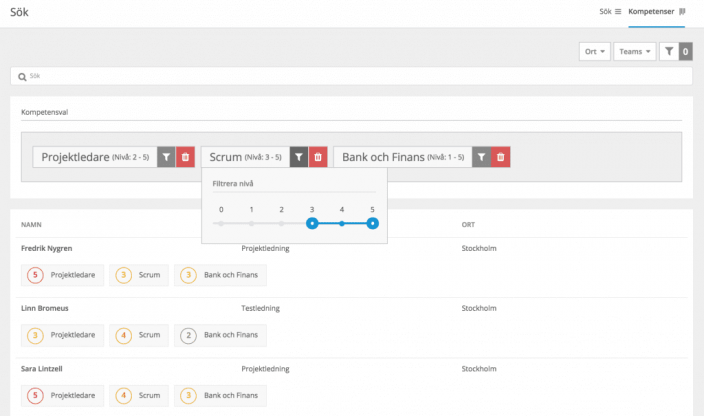This screenshot has width=704, height=416.
Task: Sort results by the NAMN column header
Action: (31, 224)
